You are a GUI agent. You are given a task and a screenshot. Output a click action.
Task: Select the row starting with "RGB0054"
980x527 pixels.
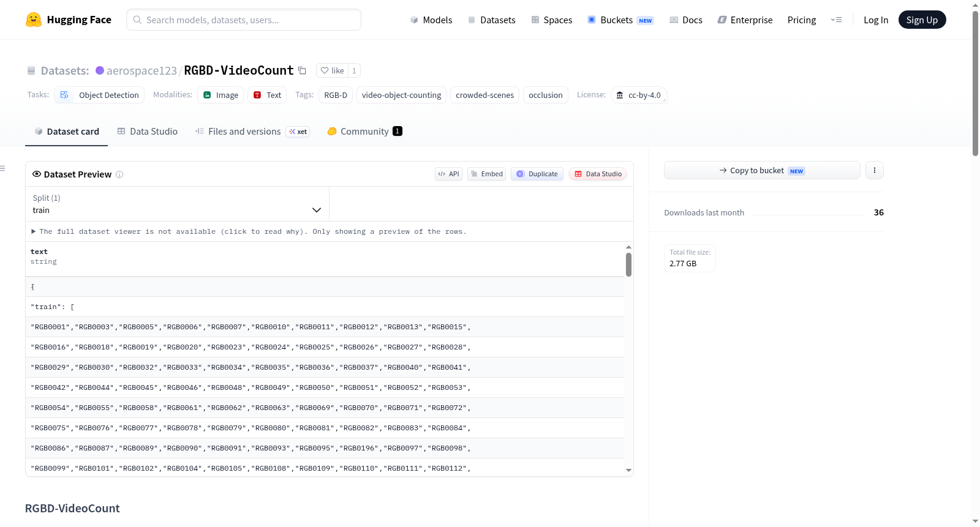pyautogui.click(x=325, y=408)
